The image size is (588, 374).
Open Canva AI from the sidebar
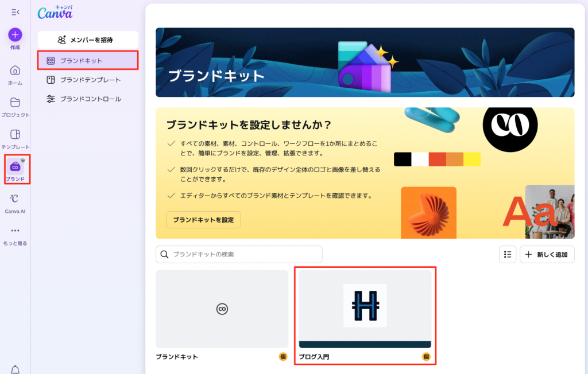[x=15, y=199]
